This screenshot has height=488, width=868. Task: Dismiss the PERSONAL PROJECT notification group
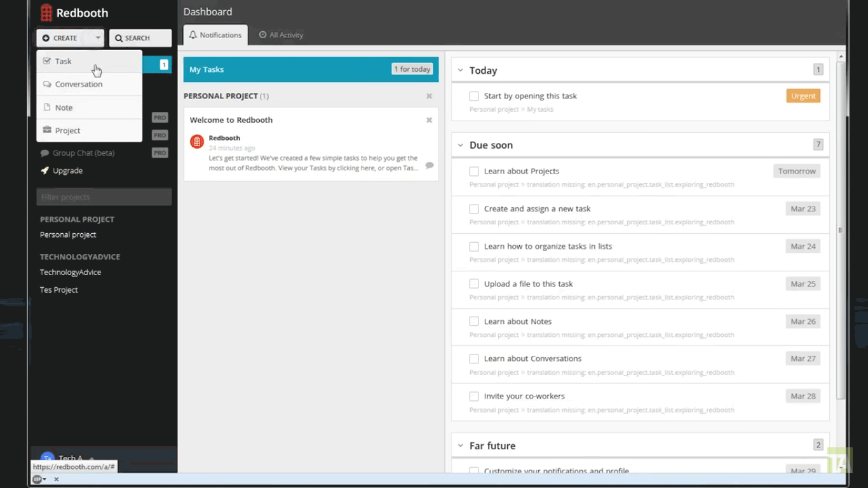click(429, 96)
